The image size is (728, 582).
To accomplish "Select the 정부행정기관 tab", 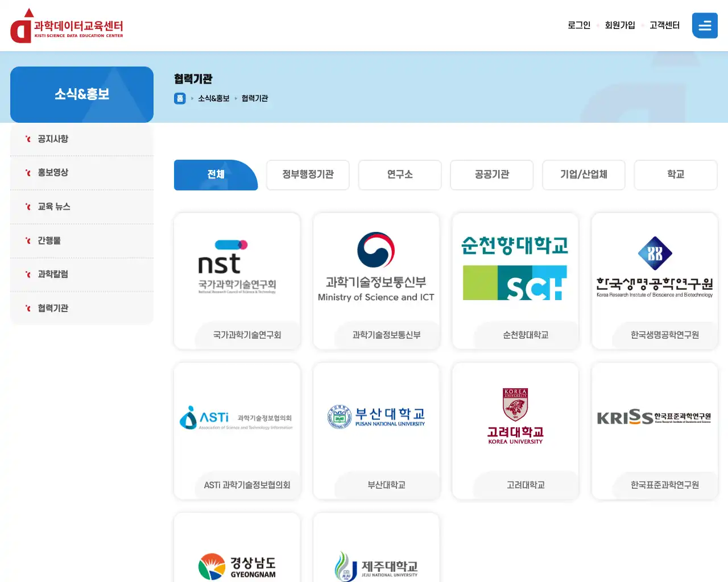I will click(308, 174).
